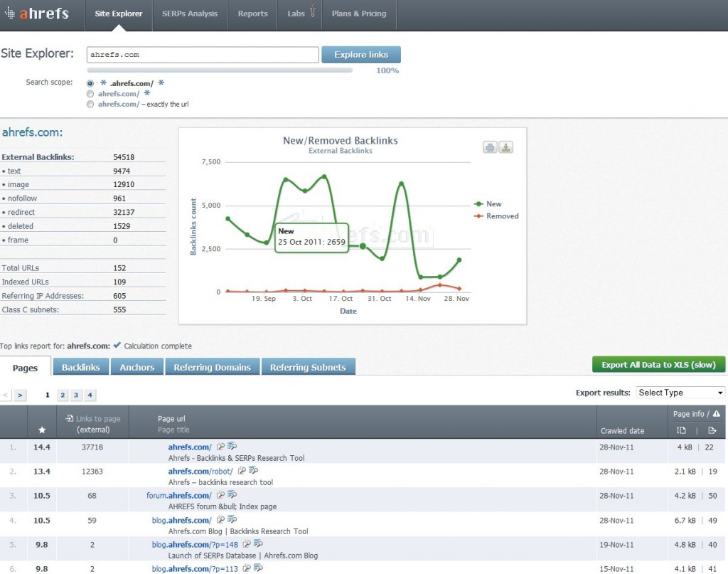
Task: Click page-magnifier icon beside blog.ahrefs.com/?p=113
Action: 247,568
